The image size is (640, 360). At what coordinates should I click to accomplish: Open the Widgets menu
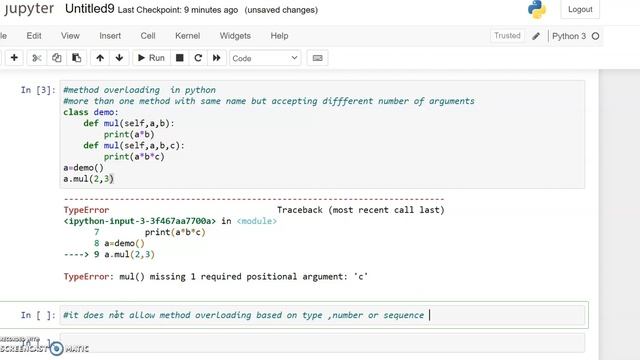(235, 36)
